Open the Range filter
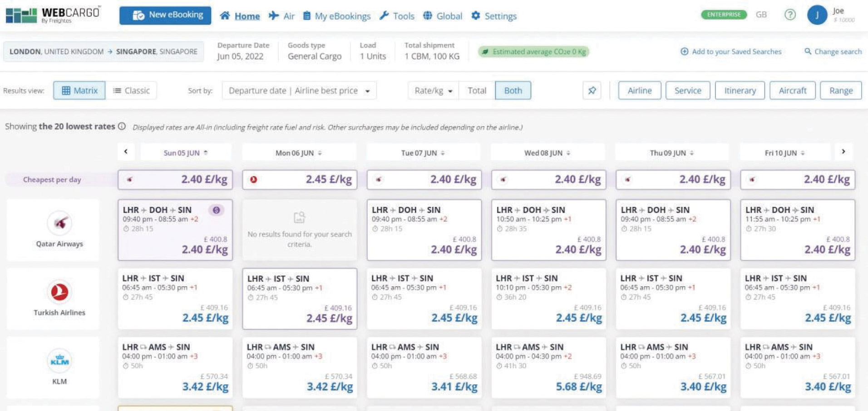Image resolution: width=868 pixels, height=411 pixels. pos(841,90)
